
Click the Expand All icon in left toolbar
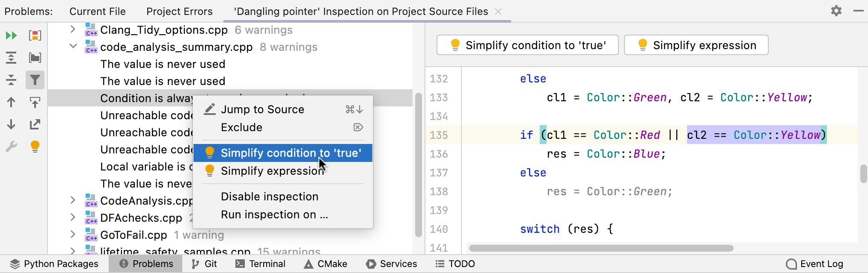pos(12,58)
